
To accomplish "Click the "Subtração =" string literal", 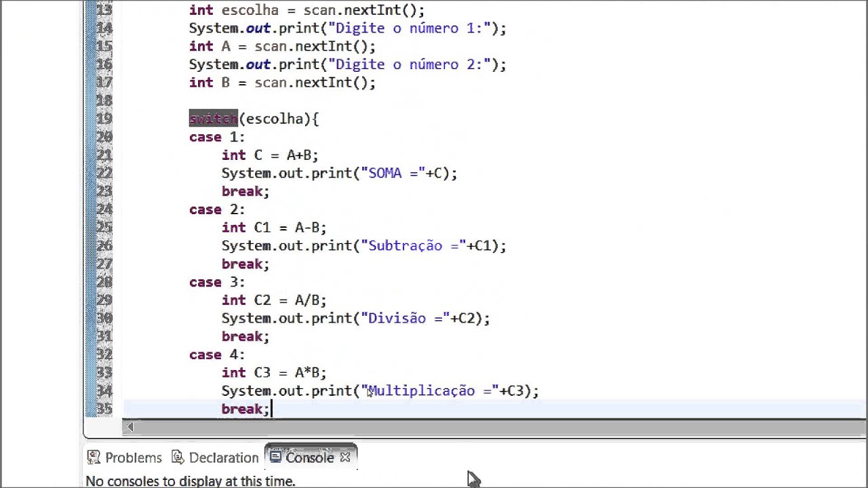I will click(414, 246).
